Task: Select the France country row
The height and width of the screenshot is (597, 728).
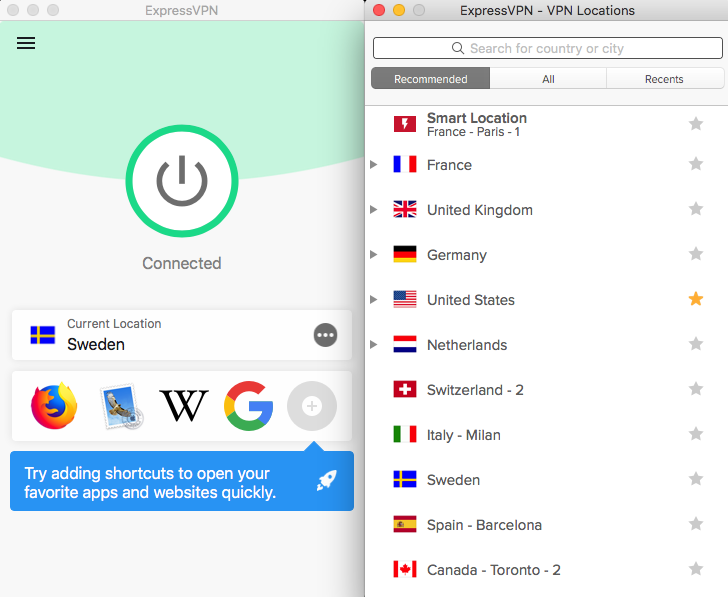Action: [546, 164]
